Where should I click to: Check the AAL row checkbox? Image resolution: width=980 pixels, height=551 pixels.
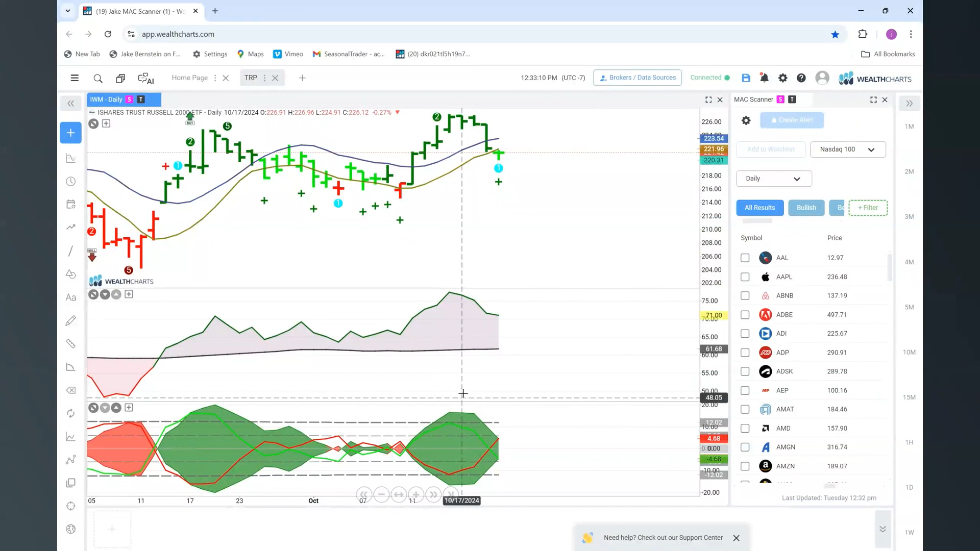click(745, 258)
